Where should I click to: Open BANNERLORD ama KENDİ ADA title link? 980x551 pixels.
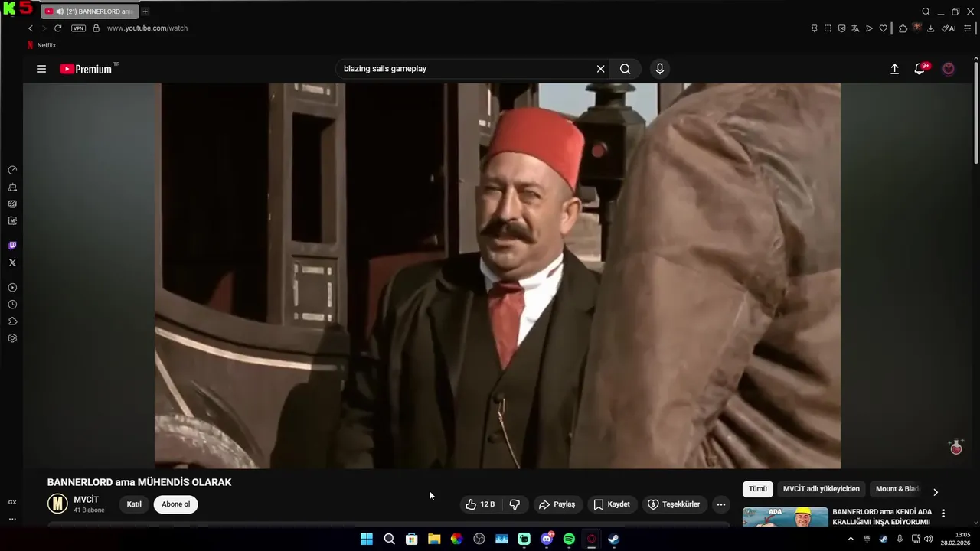pyautogui.click(x=882, y=517)
